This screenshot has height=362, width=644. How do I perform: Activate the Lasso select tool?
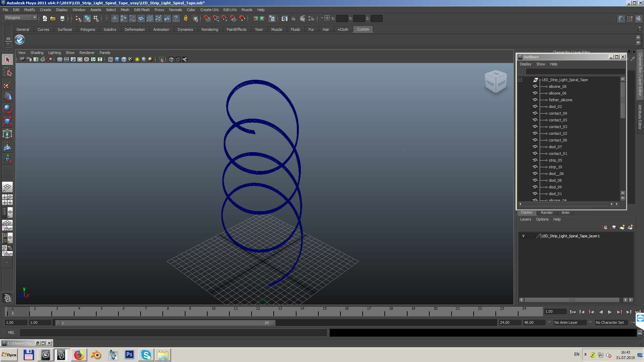tap(7, 72)
